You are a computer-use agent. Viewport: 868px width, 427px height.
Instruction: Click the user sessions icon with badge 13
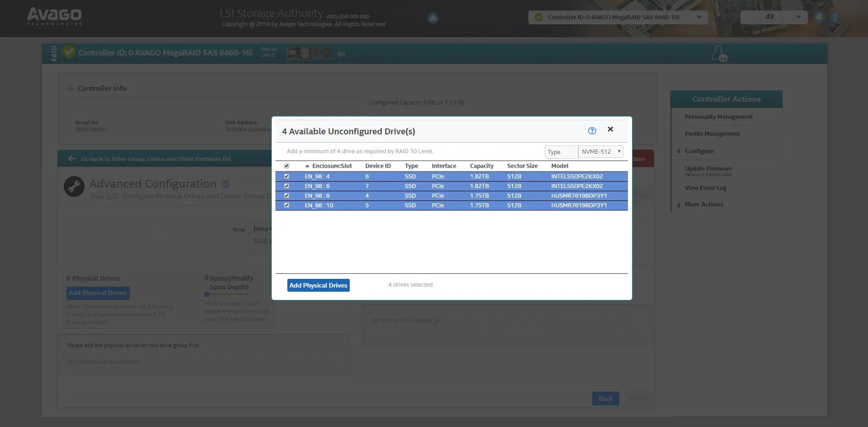pyautogui.click(x=718, y=53)
